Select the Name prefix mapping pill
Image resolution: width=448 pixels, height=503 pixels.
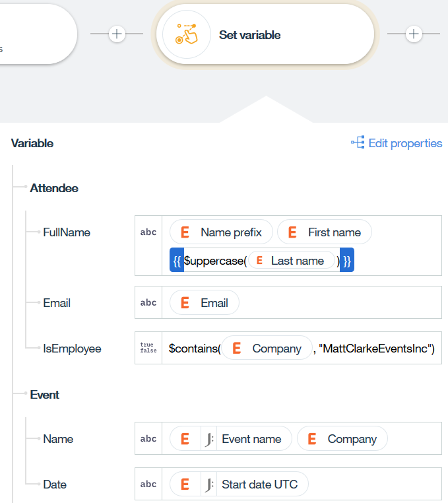221,232
